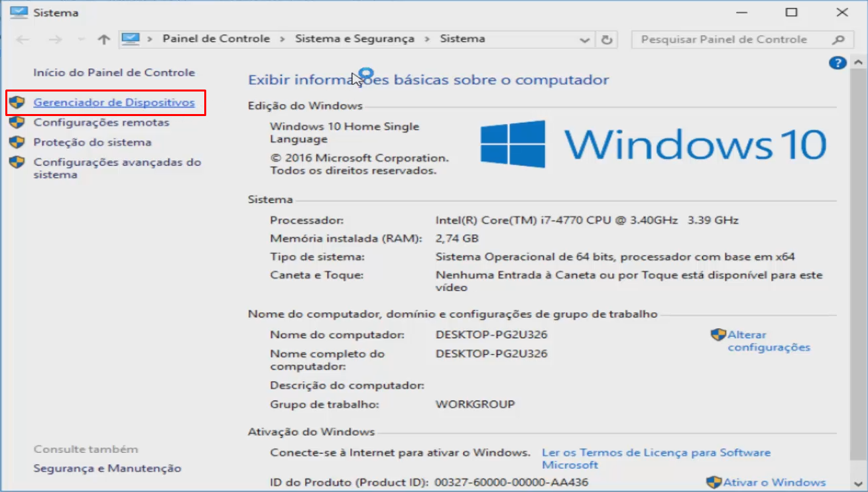Viewport: 868px width, 492px height.
Task: Refresh the page using the refresh icon
Action: click(606, 40)
